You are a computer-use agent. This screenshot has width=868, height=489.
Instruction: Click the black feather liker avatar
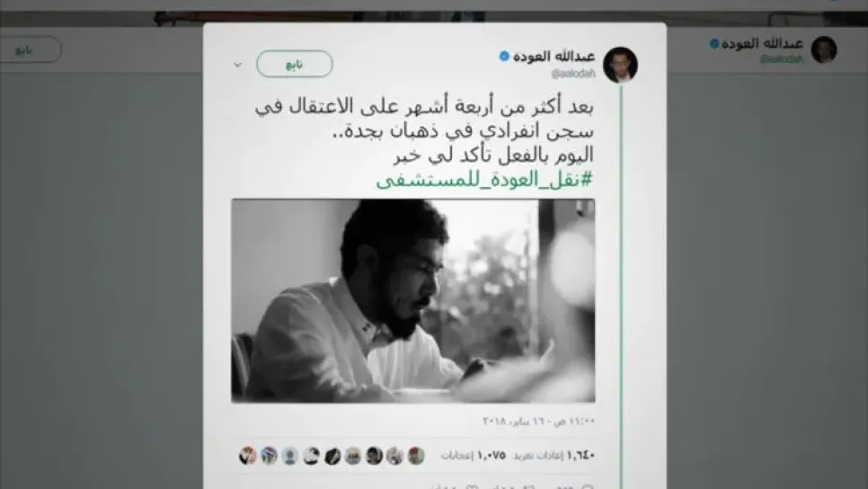332,456
